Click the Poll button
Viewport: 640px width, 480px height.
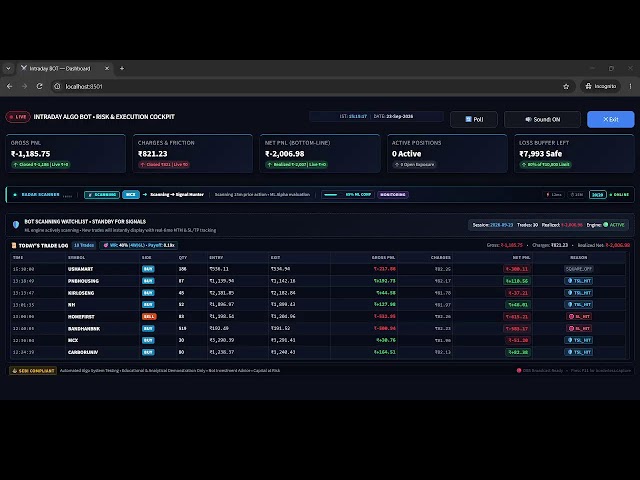(x=474, y=119)
